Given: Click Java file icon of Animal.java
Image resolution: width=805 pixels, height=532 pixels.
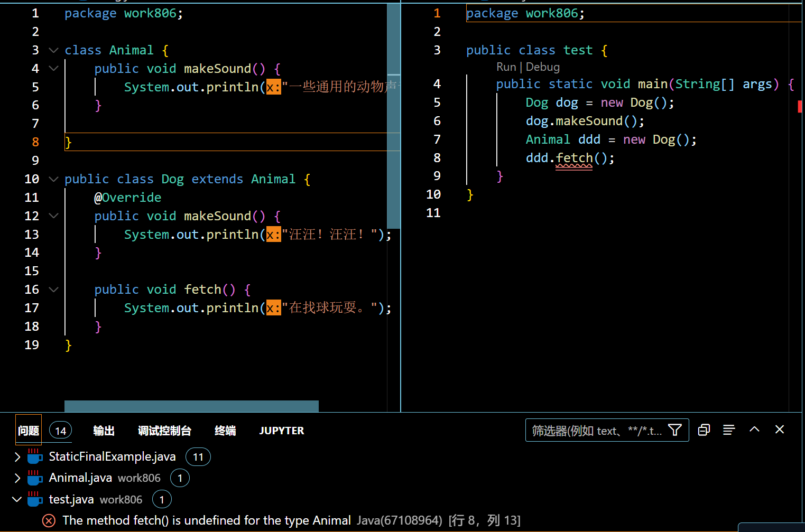Looking at the screenshot, I should tap(35, 478).
